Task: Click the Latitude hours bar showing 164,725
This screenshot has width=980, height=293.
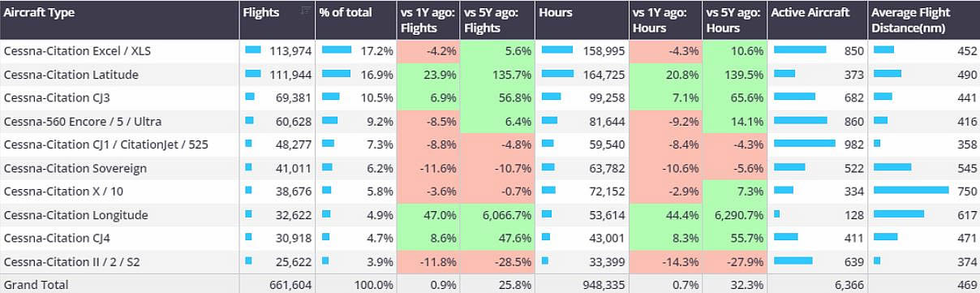Action: point(557,73)
